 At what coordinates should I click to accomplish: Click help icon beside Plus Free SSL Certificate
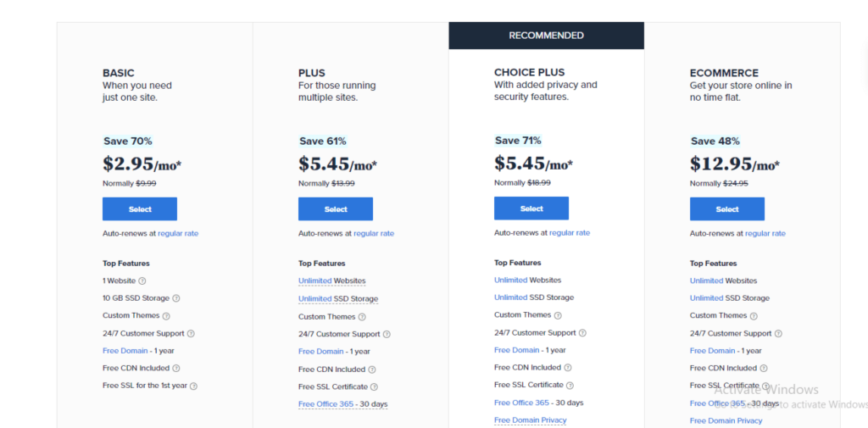[374, 387]
